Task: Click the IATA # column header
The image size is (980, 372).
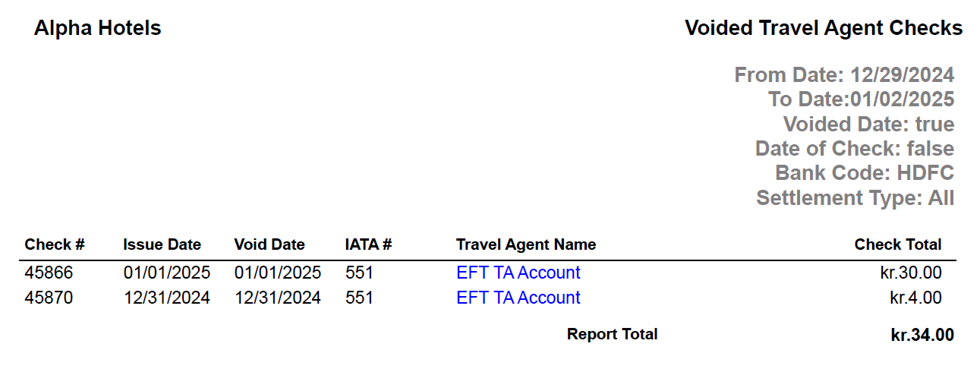Action: point(368,244)
